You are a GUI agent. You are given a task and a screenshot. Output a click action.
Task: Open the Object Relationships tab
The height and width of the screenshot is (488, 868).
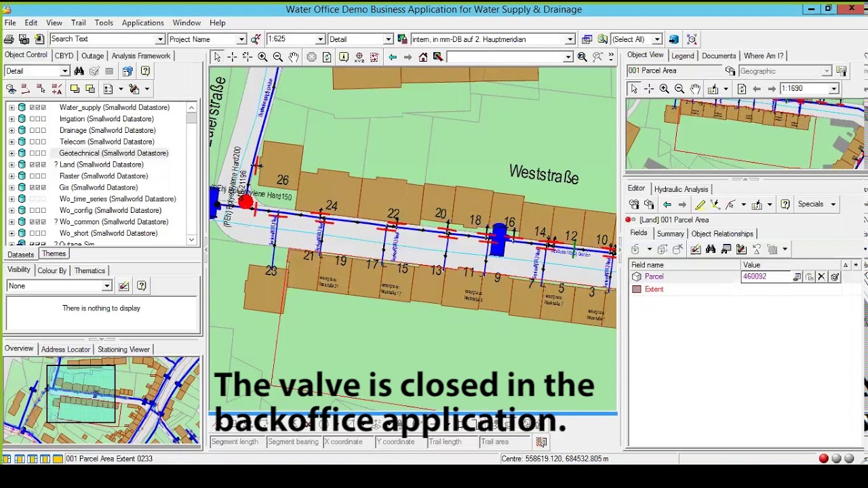(722, 235)
